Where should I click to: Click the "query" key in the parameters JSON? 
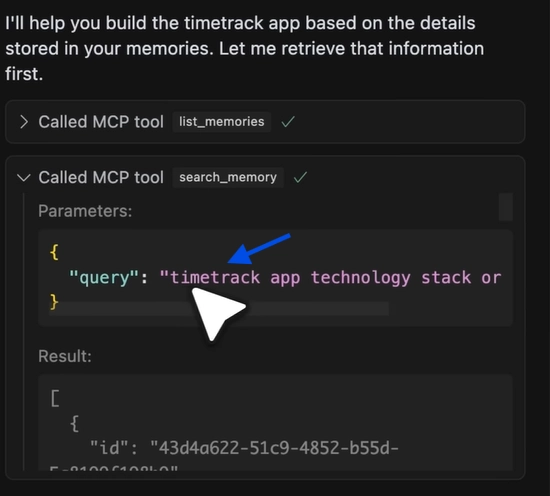click(x=104, y=278)
